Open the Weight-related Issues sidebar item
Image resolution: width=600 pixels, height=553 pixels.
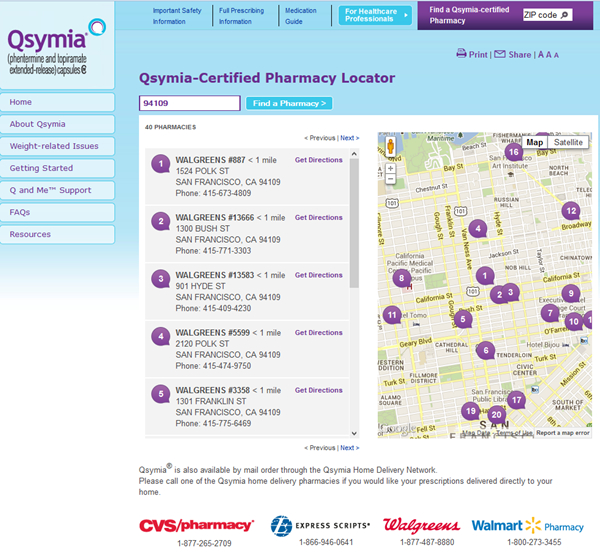point(58,146)
